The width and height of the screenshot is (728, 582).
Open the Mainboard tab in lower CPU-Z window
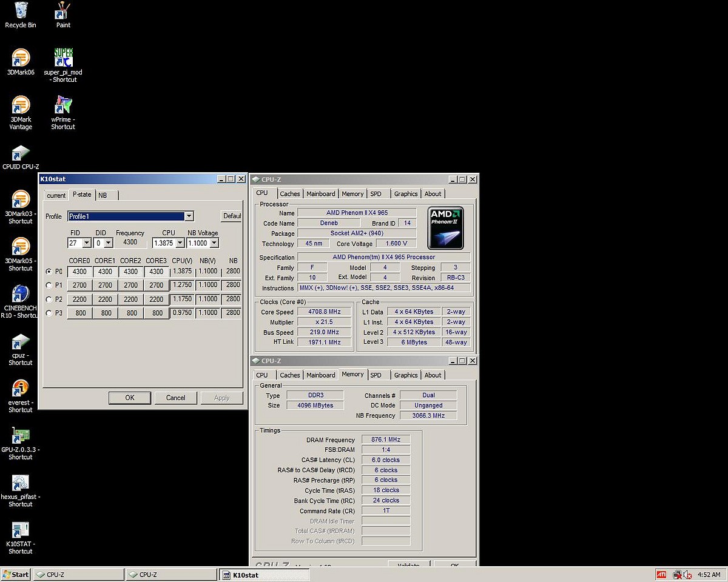point(320,375)
